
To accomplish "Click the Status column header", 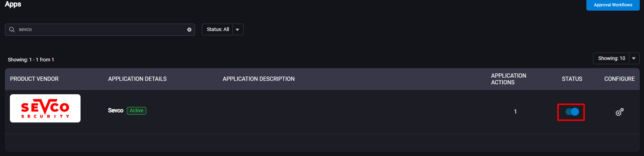I will pos(572,79).
